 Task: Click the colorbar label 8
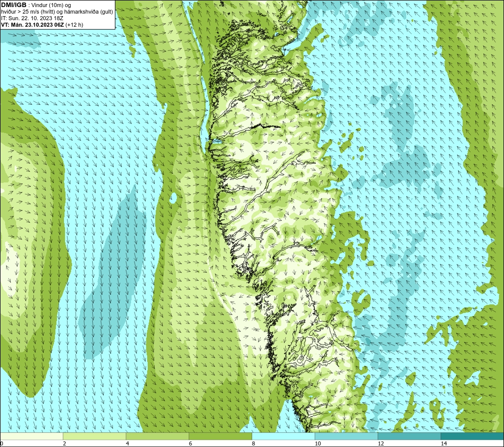point(254,443)
